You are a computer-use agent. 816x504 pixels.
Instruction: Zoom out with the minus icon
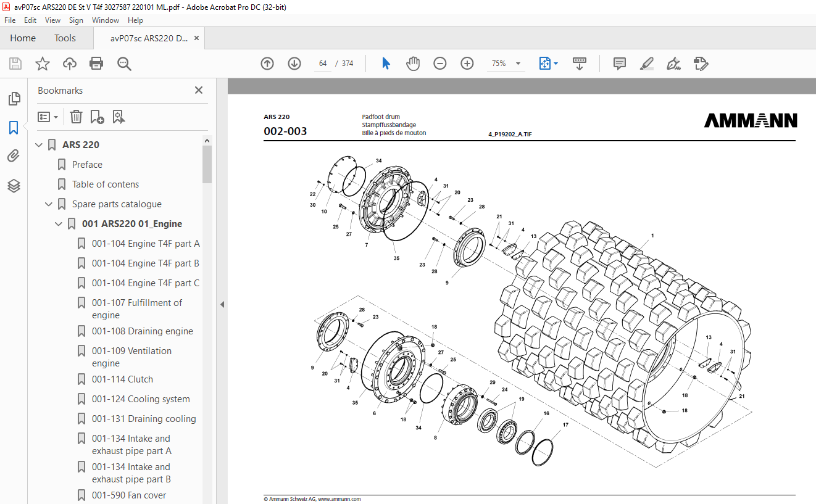coord(440,64)
